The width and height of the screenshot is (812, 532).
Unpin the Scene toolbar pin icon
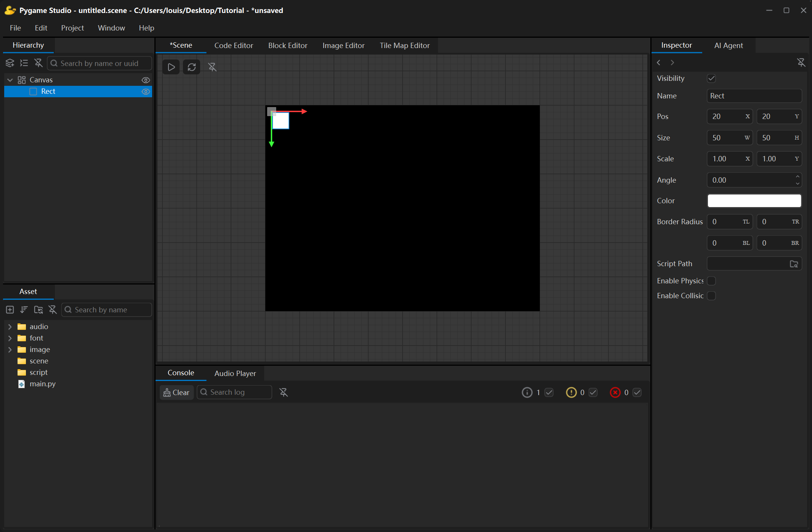coord(212,67)
